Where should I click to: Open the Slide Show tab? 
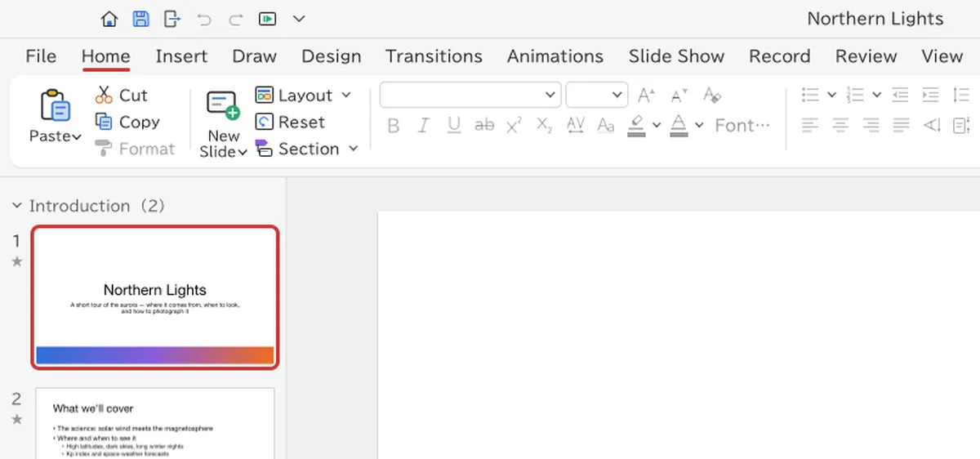click(x=676, y=56)
